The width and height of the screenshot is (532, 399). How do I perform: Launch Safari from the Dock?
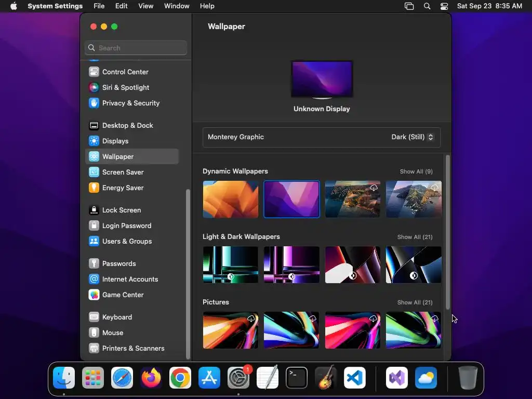coord(122,378)
